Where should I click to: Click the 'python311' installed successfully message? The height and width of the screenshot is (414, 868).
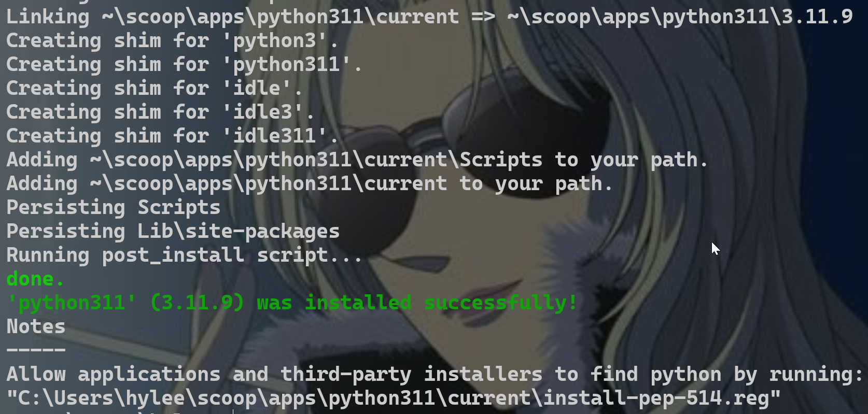(x=292, y=303)
